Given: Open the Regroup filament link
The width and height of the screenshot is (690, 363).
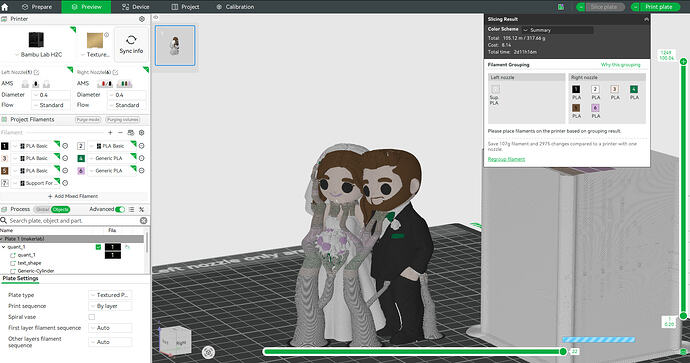Looking at the screenshot, I should 506,159.
